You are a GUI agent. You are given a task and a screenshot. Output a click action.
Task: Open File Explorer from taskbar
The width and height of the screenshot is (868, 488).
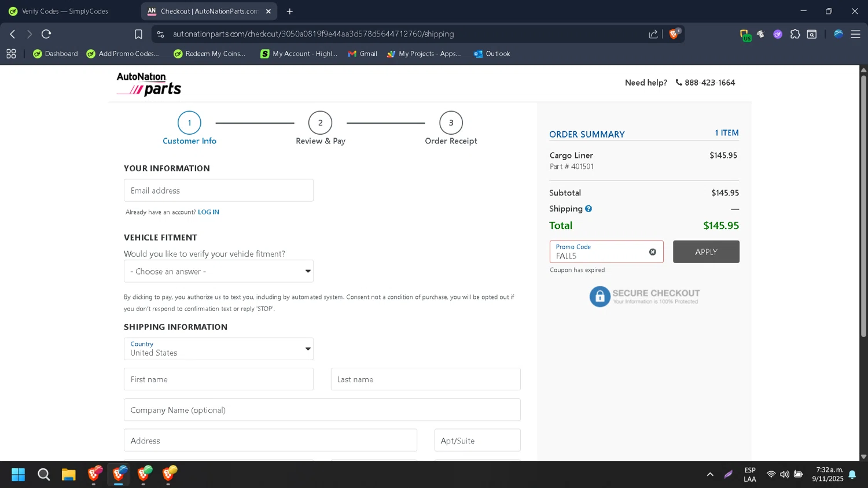[x=68, y=475]
